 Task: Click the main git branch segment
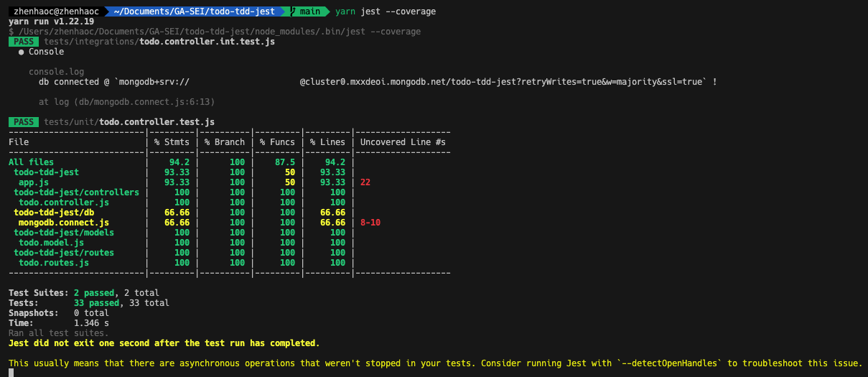(x=308, y=11)
